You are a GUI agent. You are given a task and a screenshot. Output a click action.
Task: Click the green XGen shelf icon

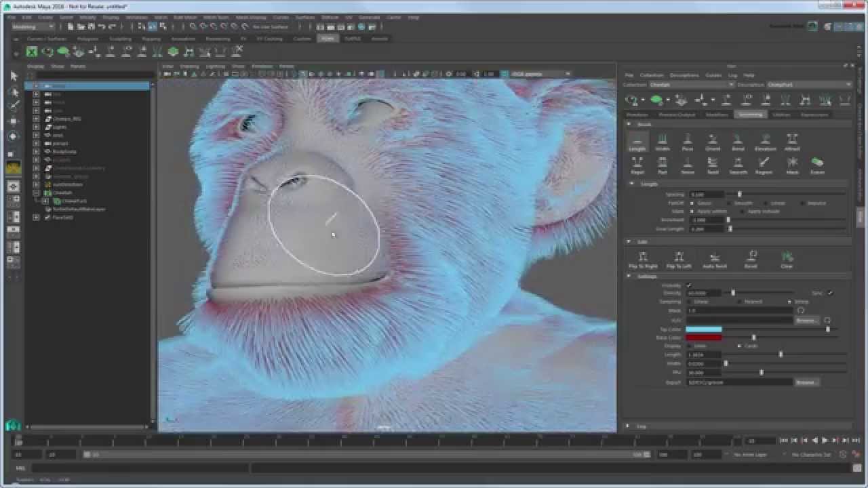tap(32, 52)
